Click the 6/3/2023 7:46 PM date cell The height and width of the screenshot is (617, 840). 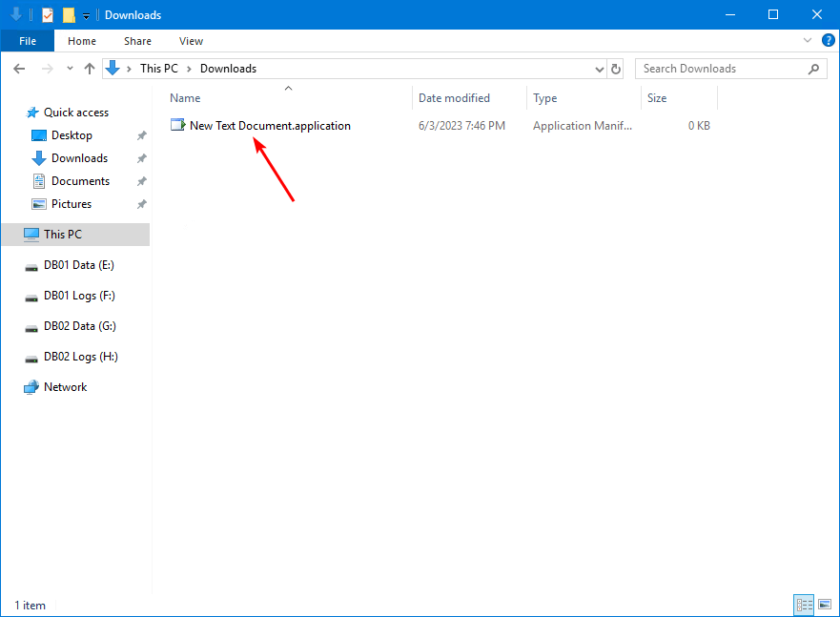point(461,126)
